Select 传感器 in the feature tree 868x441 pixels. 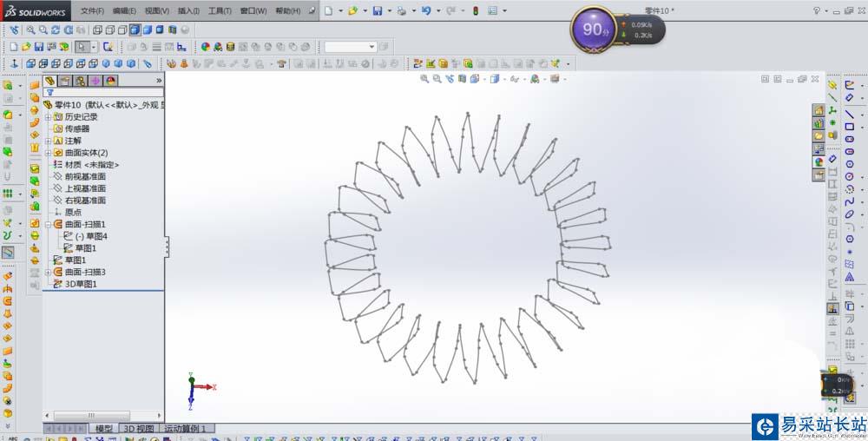point(71,128)
